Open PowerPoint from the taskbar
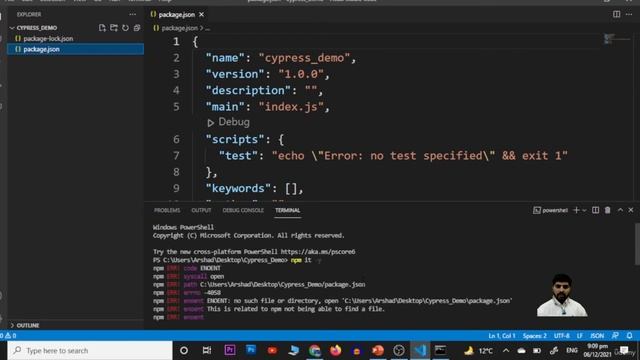 [378, 350]
